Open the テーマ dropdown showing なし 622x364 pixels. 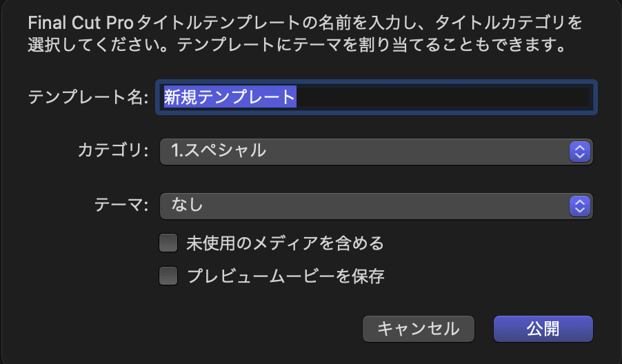point(364,205)
